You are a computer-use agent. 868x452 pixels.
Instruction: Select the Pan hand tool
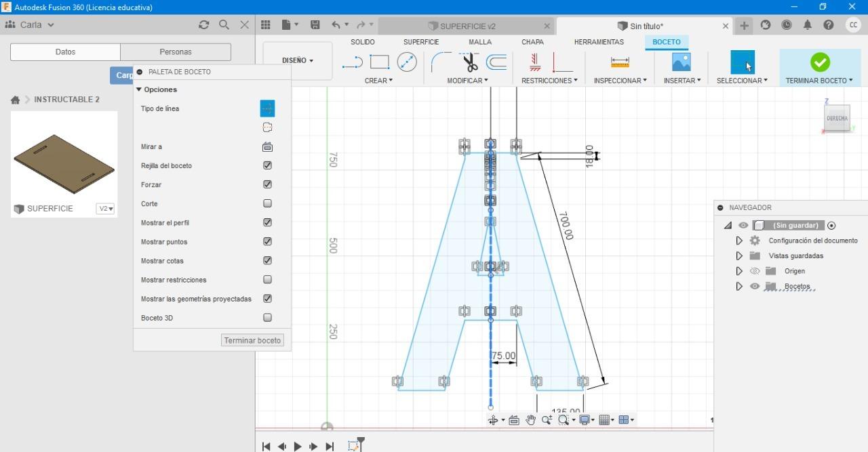(530, 420)
